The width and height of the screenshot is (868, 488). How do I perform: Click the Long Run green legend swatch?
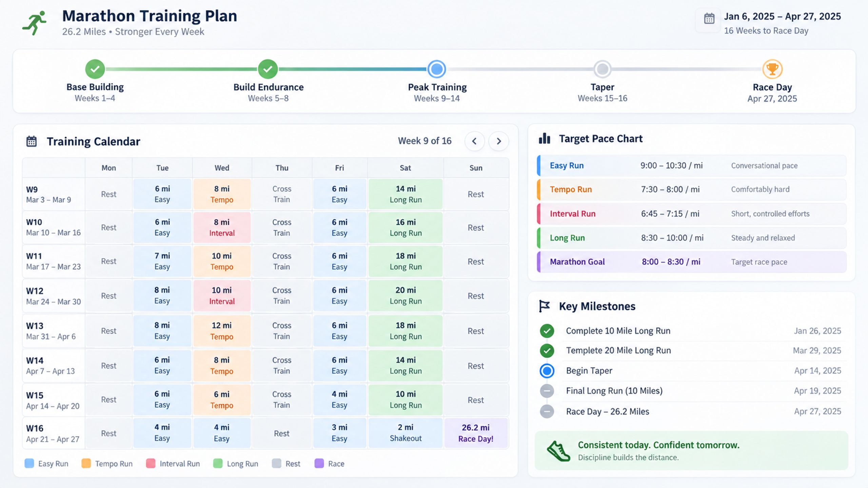click(218, 463)
